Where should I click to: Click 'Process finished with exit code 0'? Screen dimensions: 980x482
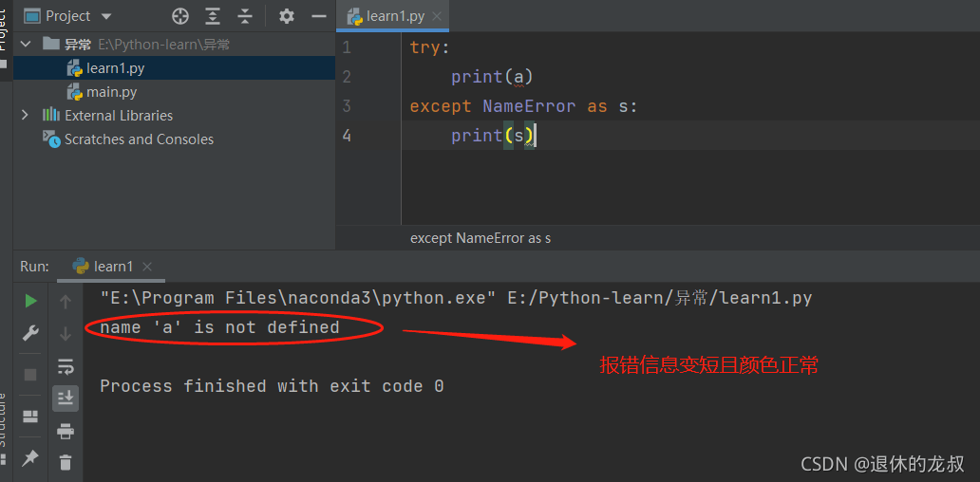(272, 386)
